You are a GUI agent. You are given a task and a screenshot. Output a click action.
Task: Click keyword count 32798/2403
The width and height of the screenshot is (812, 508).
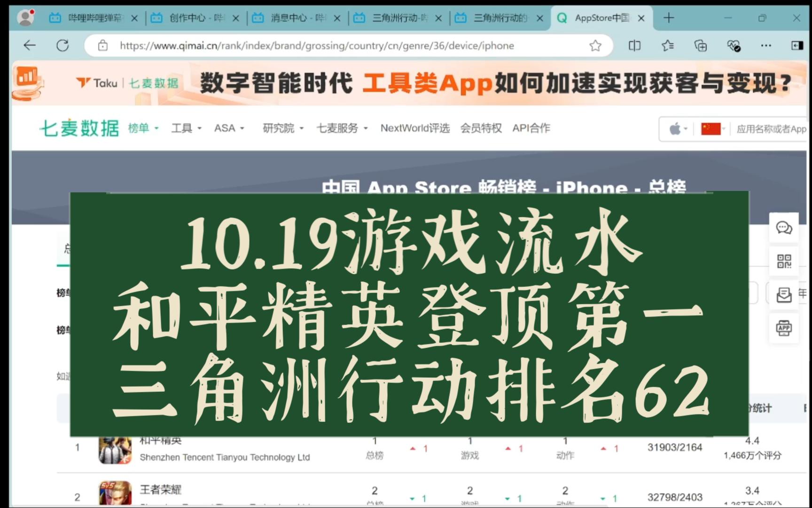(x=675, y=497)
